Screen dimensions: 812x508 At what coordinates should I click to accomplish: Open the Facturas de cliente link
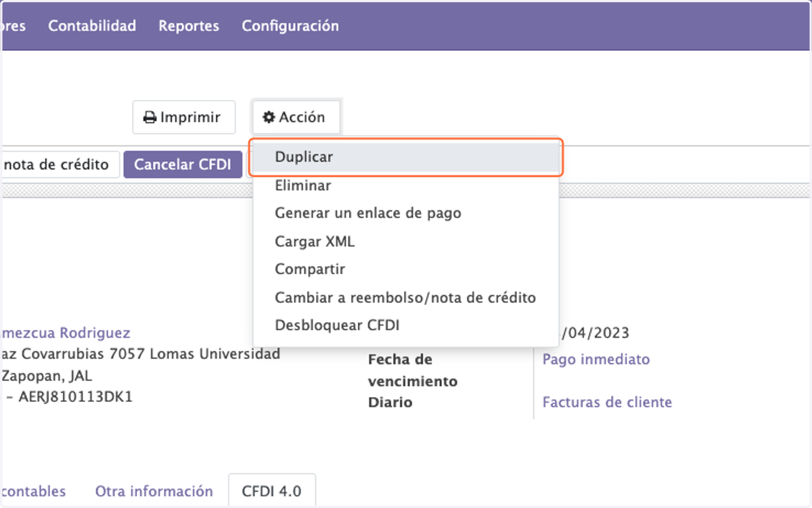coord(607,402)
